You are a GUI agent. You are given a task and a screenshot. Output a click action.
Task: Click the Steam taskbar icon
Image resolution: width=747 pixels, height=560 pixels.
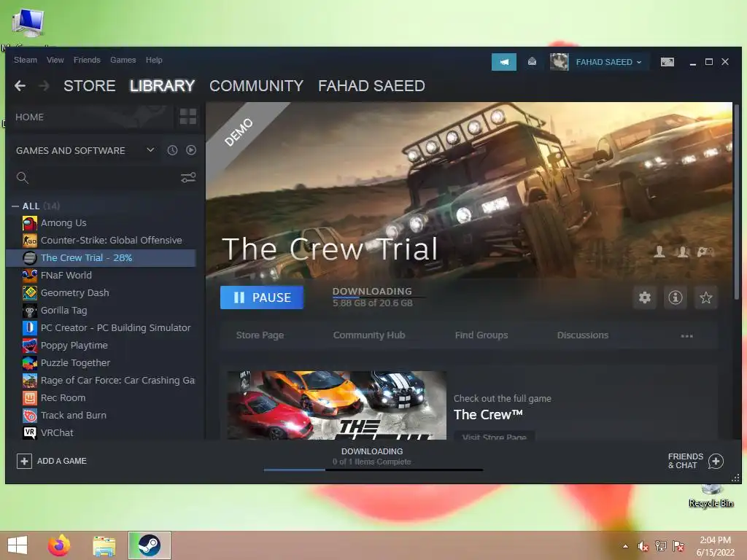(x=149, y=545)
